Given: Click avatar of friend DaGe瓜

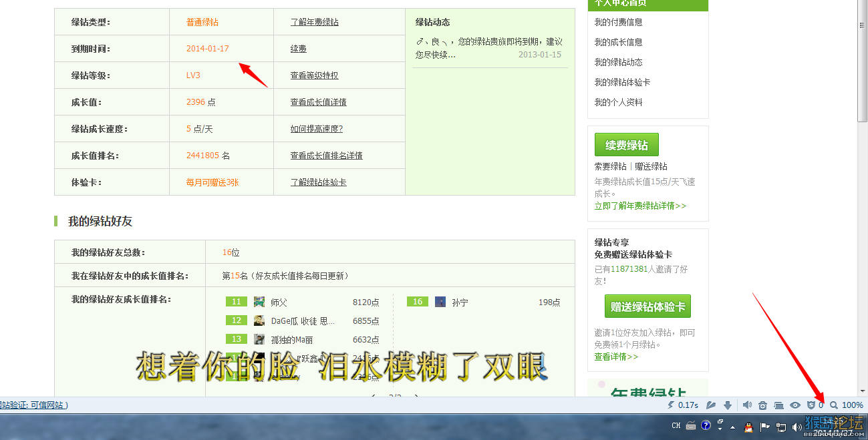Looking at the screenshot, I should pos(259,320).
